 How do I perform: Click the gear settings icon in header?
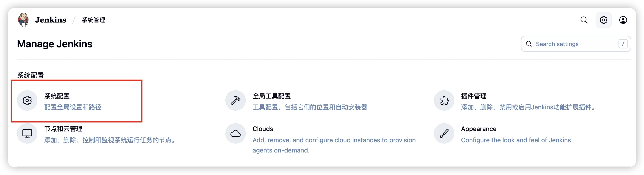[603, 20]
